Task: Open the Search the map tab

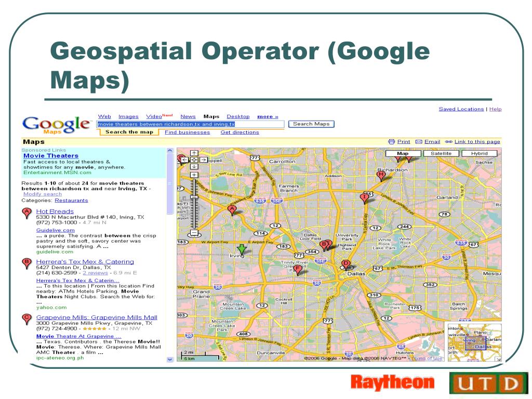Action: coord(129,132)
